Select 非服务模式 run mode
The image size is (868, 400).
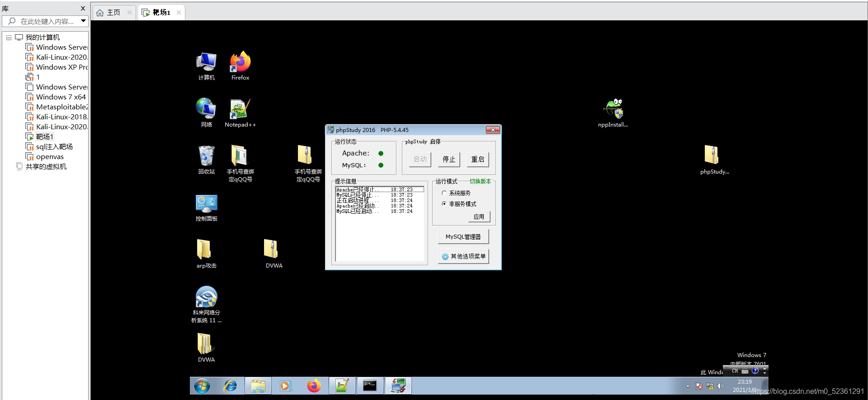[458, 204]
